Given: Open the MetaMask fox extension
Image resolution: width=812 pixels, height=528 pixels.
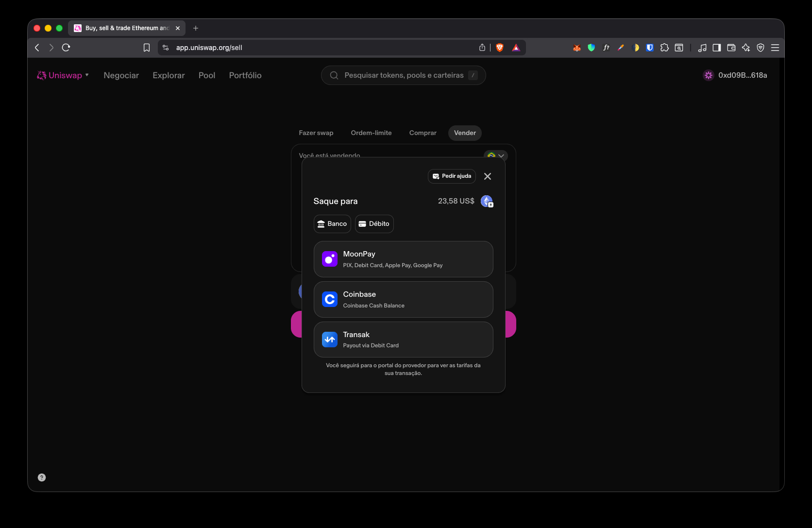Looking at the screenshot, I should (577, 48).
